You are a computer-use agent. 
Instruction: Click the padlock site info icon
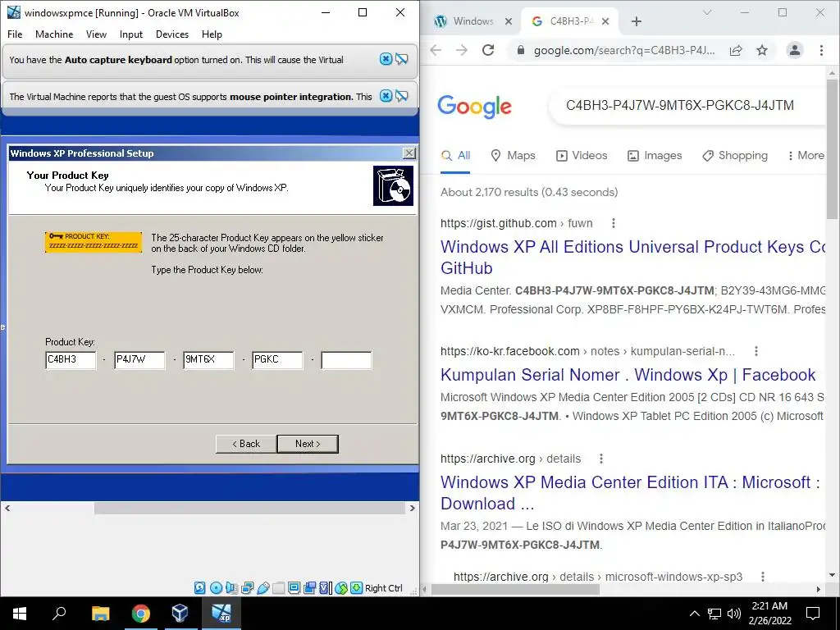(520, 50)
